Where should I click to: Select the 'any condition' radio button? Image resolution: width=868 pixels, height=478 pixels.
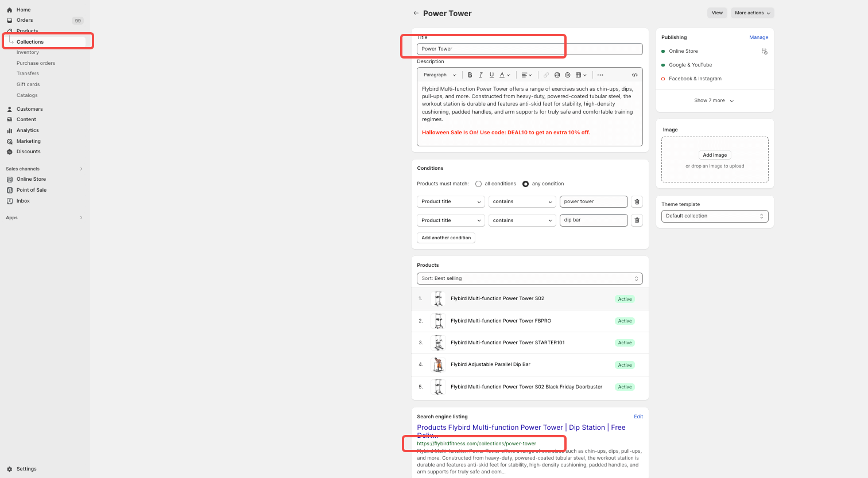(x=525, y=184)
